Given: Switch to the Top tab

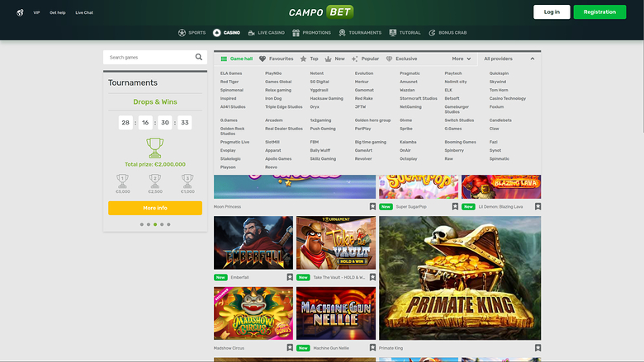Looking at the screenshot, I should (x=309, y=59).
